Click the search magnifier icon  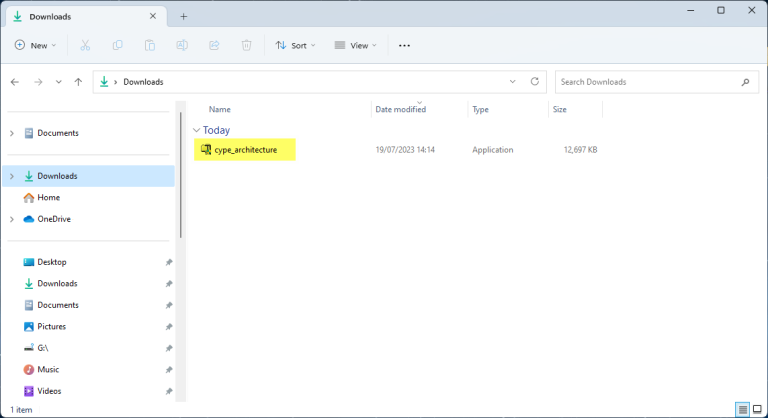(x=745, y=82)
